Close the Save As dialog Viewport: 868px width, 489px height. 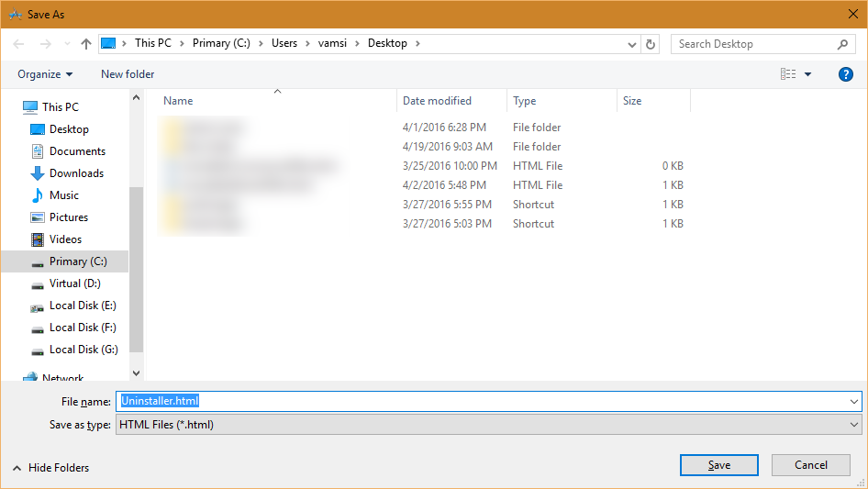pyautogui.click(x=853, y=15)
